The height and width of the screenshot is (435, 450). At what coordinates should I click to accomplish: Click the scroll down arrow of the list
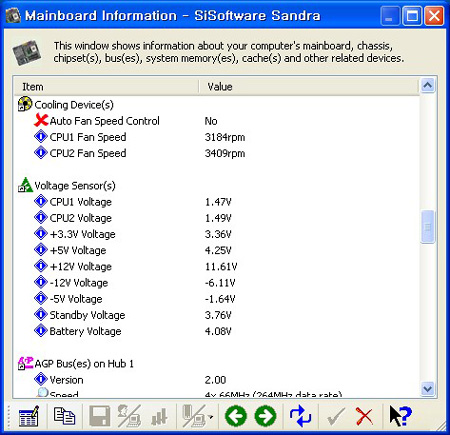click(x=428, y=389)
